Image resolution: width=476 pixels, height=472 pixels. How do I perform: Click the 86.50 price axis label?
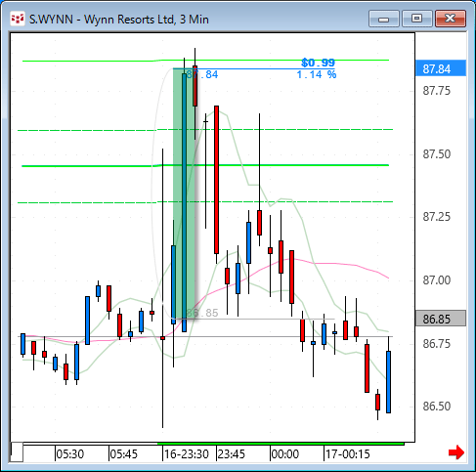[x=437, y=407]
